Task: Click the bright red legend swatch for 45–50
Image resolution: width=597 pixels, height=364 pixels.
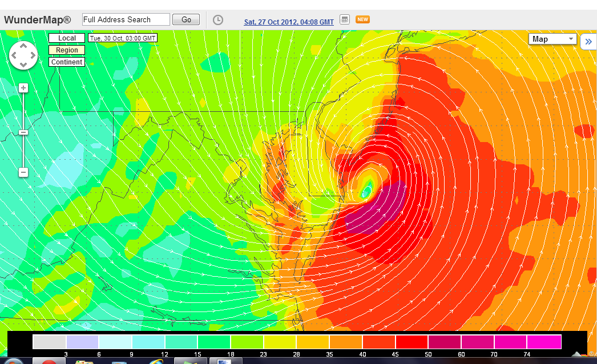Action: click(412, 342)
